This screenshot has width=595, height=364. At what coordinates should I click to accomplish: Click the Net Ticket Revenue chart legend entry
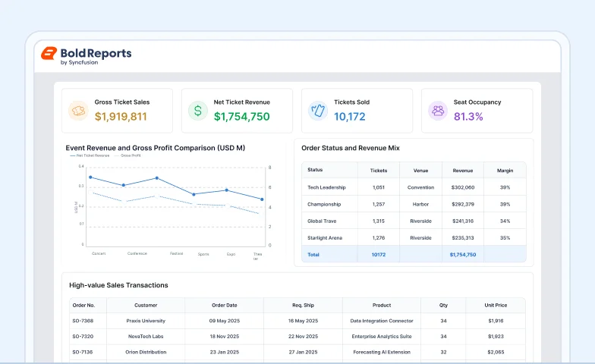90,155
